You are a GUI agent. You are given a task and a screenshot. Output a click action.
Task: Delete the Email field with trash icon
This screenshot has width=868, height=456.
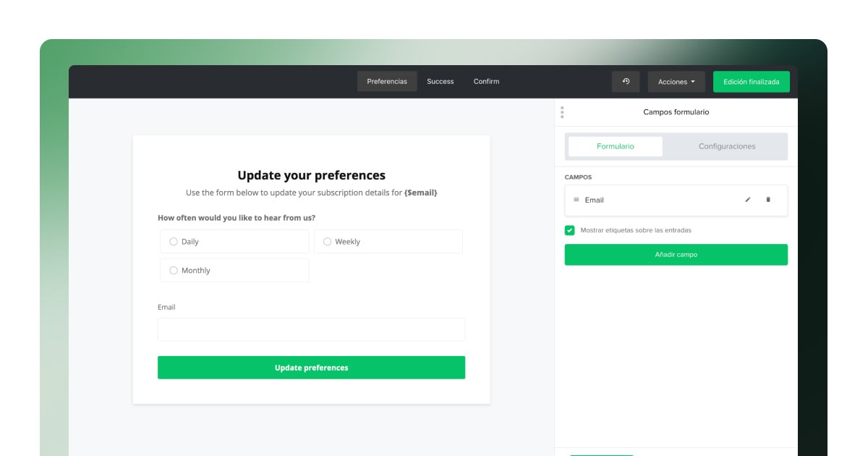pyautogui.click(x=768, y=200)
